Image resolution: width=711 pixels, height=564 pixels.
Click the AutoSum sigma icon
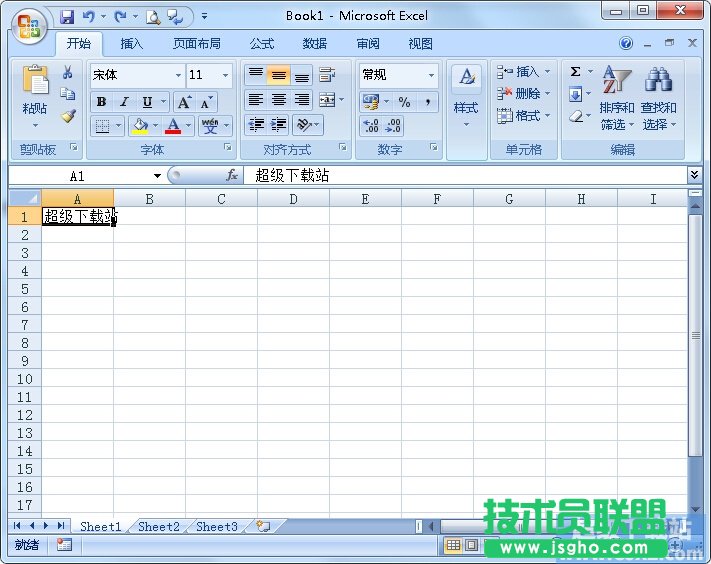[576, 72]
